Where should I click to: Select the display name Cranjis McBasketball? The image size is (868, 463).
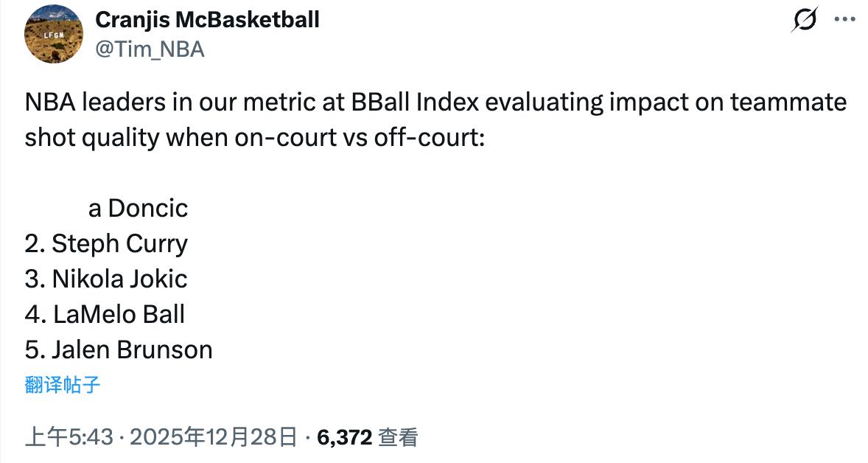[206, 20]
